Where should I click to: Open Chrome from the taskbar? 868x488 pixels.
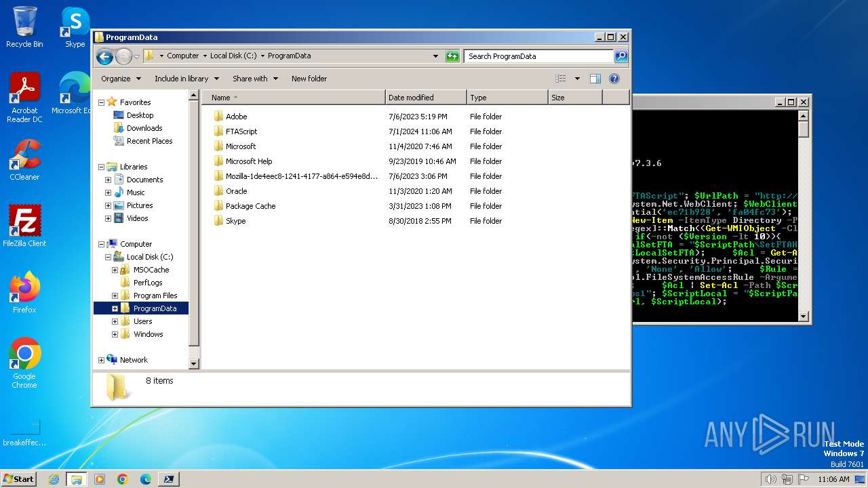[123, 479]
